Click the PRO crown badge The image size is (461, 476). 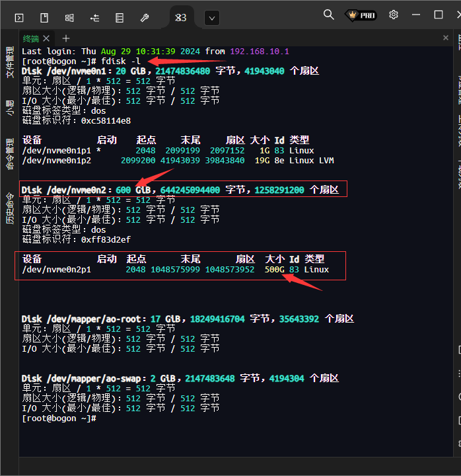pos(361,15)
